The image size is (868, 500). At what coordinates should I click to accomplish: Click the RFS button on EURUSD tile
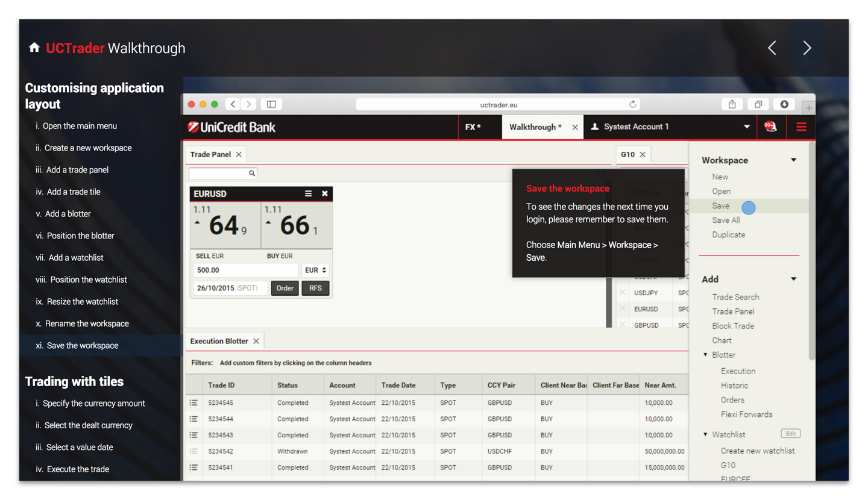click(x=316, y=288)
